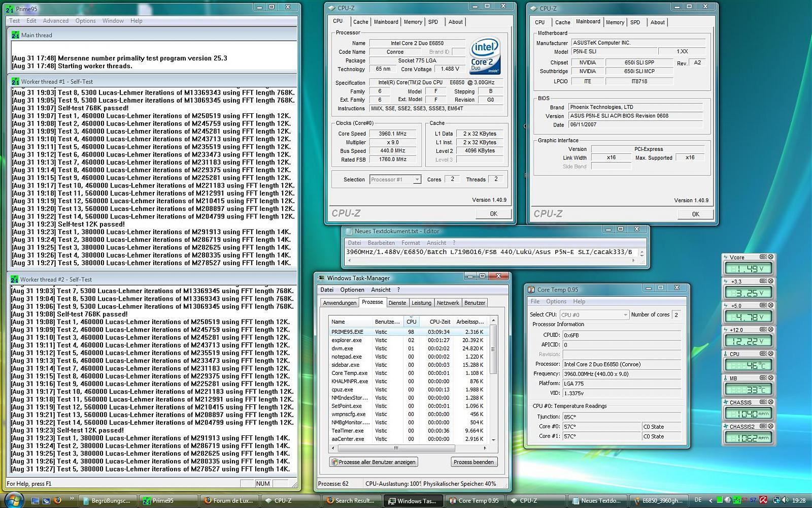812x508 pixels.
Task: Click the Intel Core 2 Duo logo
Action: (484, 55)
